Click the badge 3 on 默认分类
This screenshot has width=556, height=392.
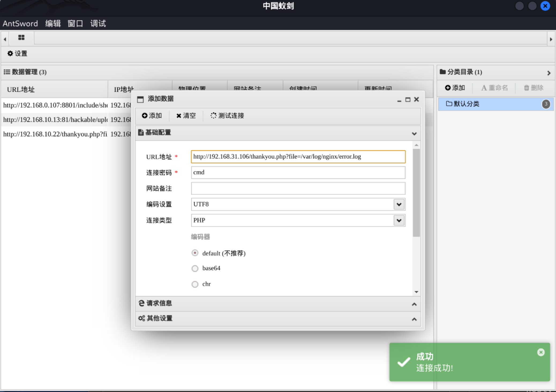point(546,104)
